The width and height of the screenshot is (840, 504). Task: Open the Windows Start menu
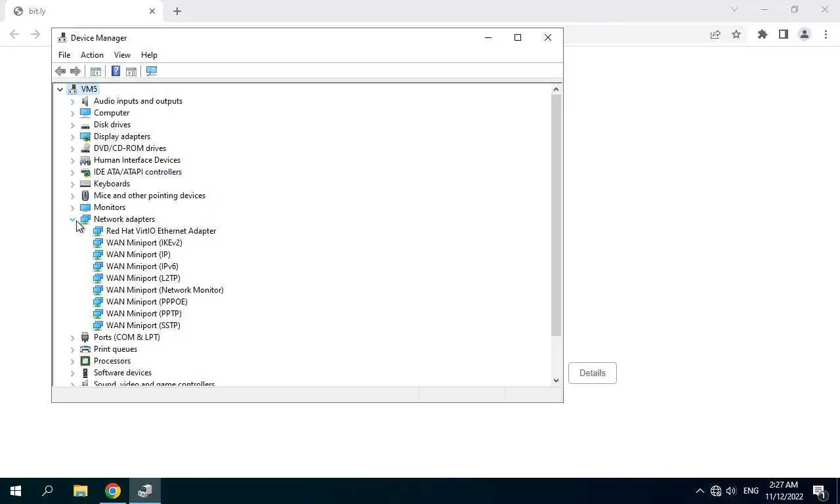coord(16,491)
